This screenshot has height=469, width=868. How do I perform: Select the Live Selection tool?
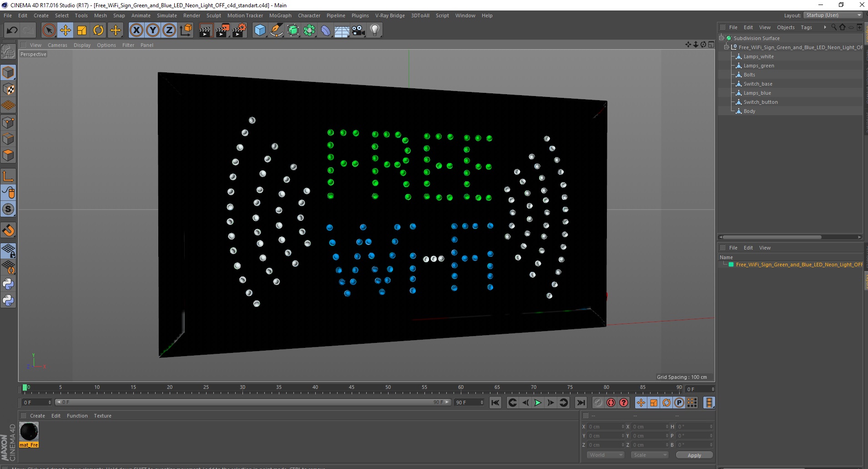coord(49,31)
